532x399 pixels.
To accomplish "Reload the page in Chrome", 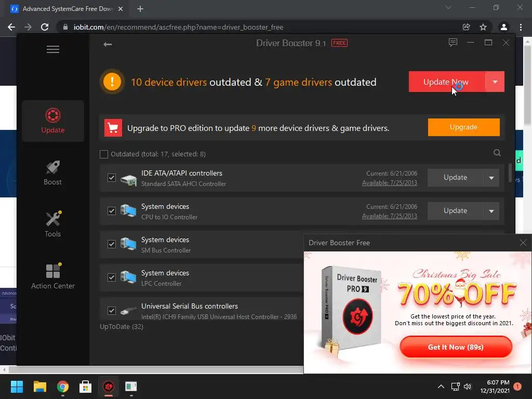I will point(45,27).
